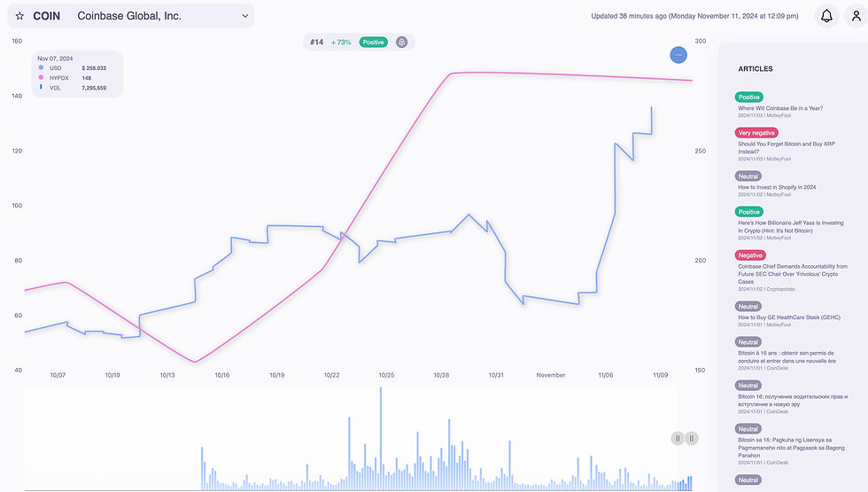
Task: Click the tallest volume bar in histogram
Action: pos(381,438)
